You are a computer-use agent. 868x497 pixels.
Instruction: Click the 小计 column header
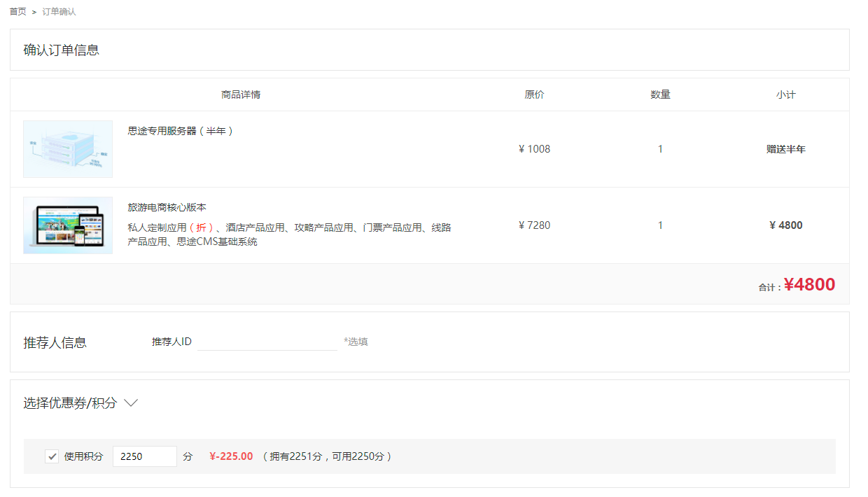785,94
